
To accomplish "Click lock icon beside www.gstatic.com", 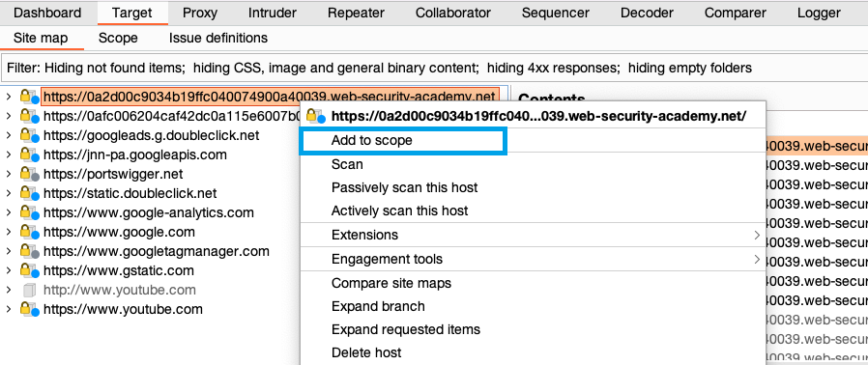I will coord(29,270).
